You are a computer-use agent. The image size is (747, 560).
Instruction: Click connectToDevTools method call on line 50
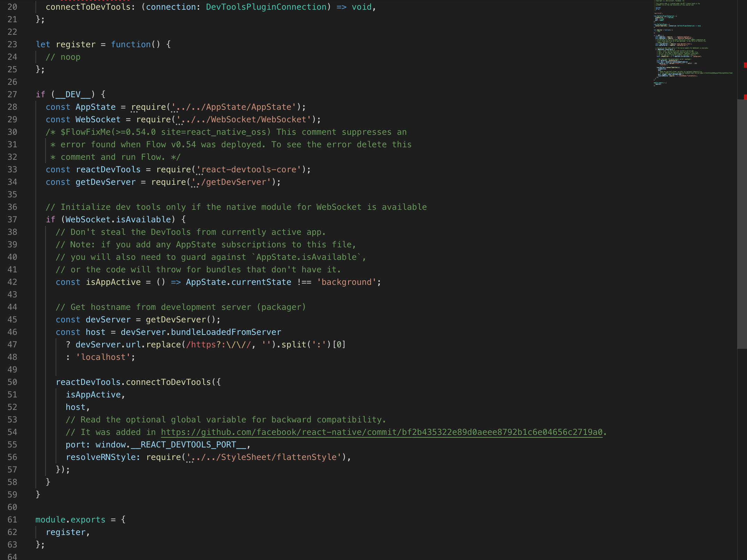click(168, 382)
